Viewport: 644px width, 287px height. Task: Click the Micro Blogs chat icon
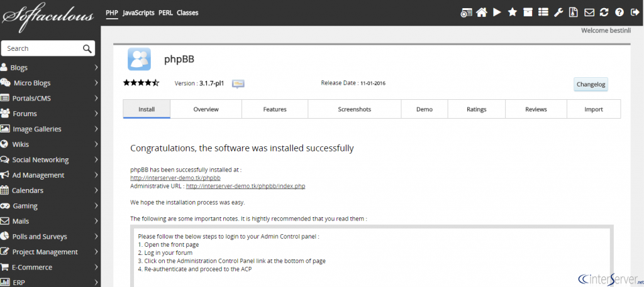pos(5,82)
